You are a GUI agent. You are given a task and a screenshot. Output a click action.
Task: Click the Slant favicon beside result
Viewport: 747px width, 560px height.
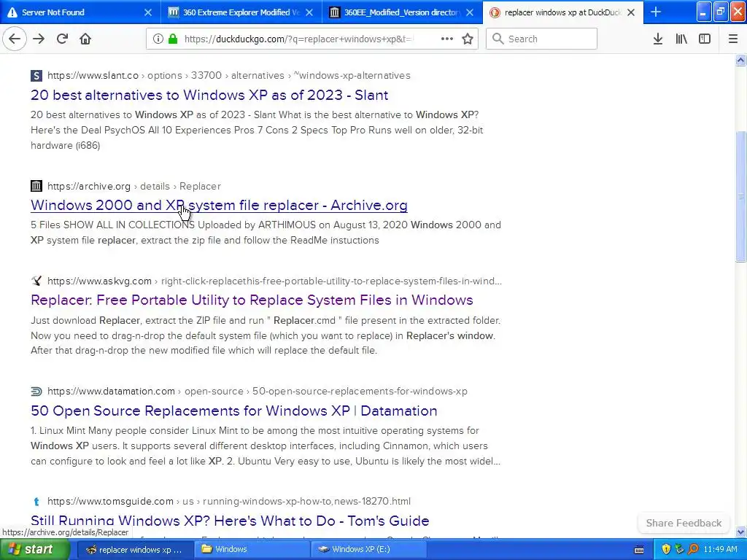(x=36, y=75)
